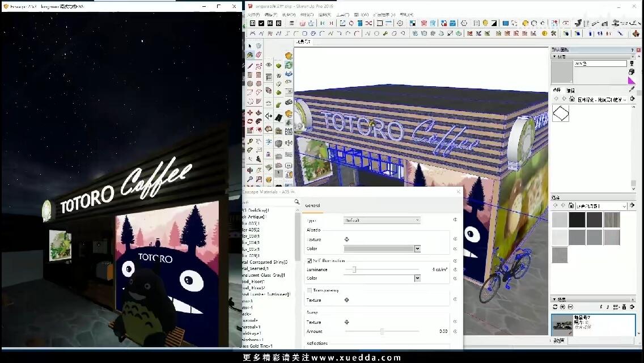Click the eyedropper sample paint icon
The width and height of the screenshot is (644, 363).
632,89
